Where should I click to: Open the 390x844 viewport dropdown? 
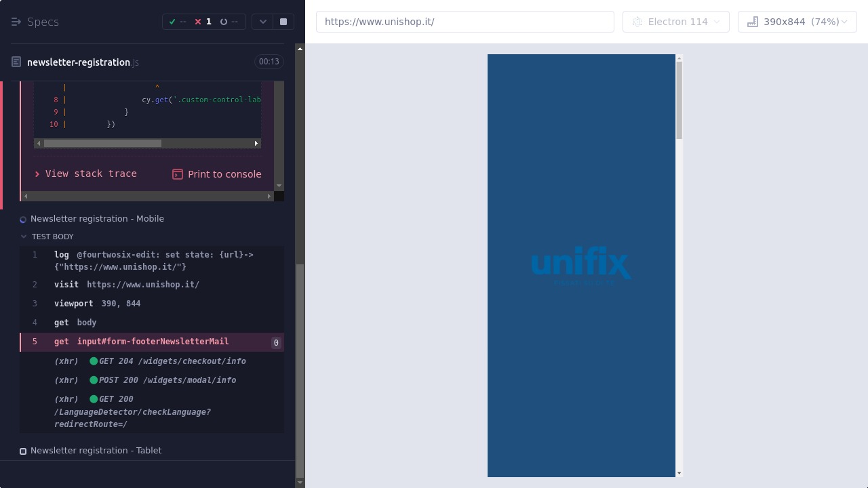797,22
